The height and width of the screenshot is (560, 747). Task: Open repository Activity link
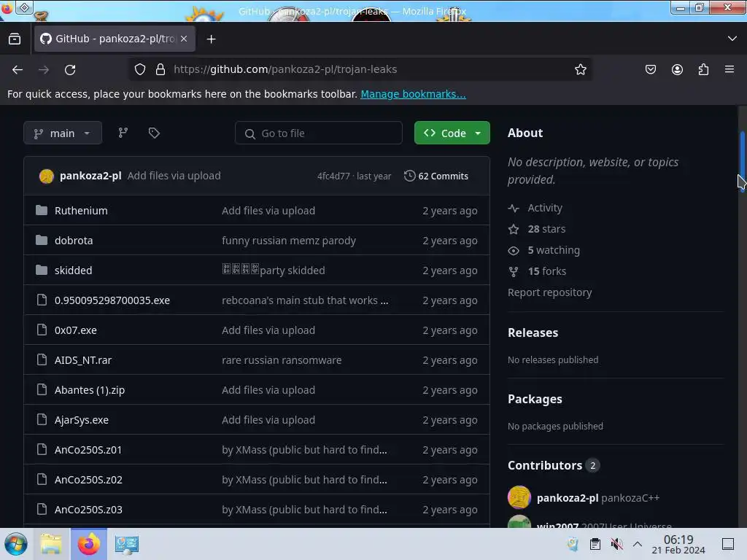(545, 208)
